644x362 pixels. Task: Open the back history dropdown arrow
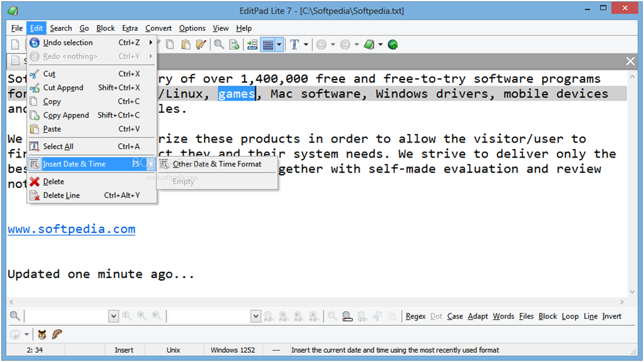click(x=333, y=45)
